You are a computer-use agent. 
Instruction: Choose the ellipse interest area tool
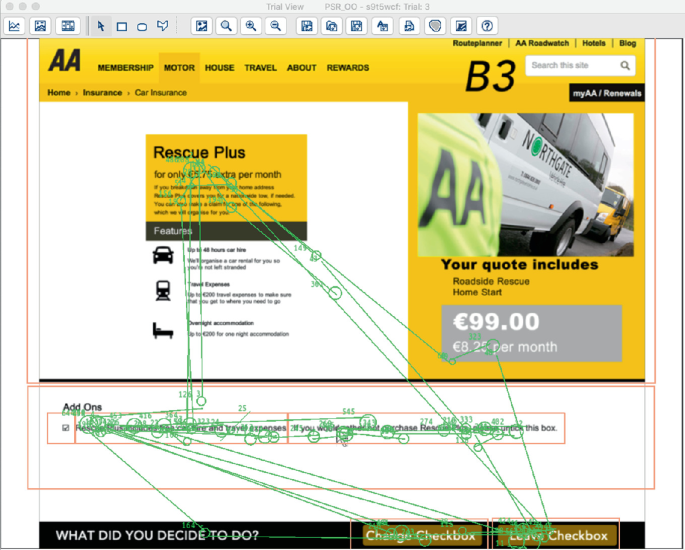[x=142, y=27]
